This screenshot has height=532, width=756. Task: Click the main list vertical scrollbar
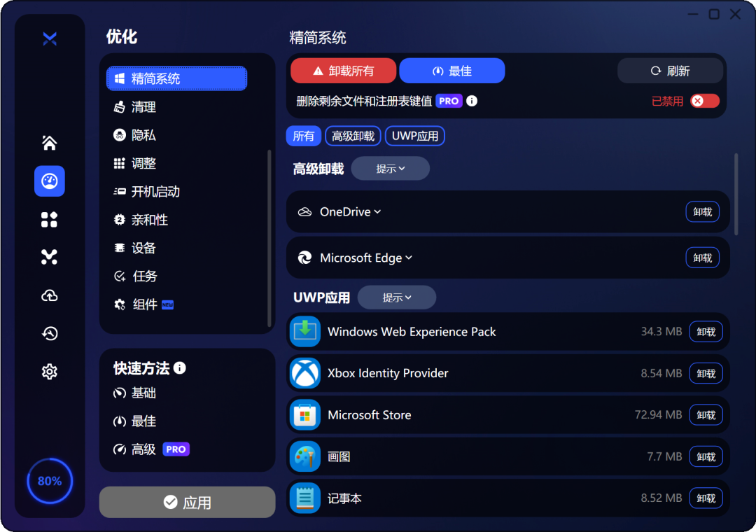pyautogui.click(x=736, y=195)
